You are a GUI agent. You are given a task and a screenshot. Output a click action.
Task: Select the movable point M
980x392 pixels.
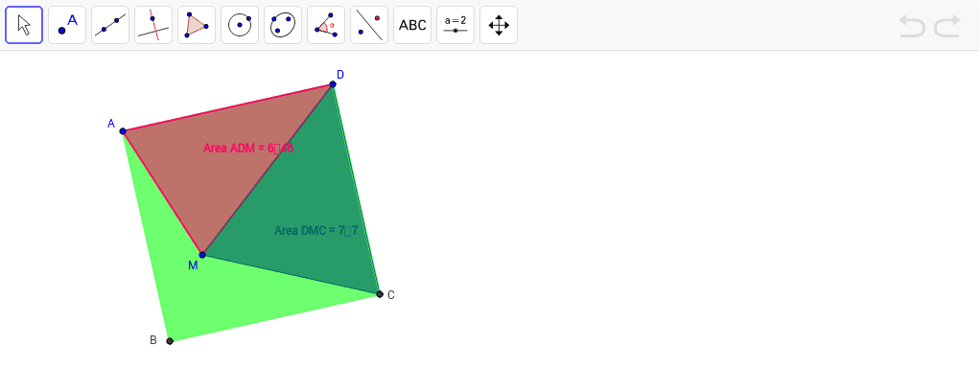coord(202,255)
